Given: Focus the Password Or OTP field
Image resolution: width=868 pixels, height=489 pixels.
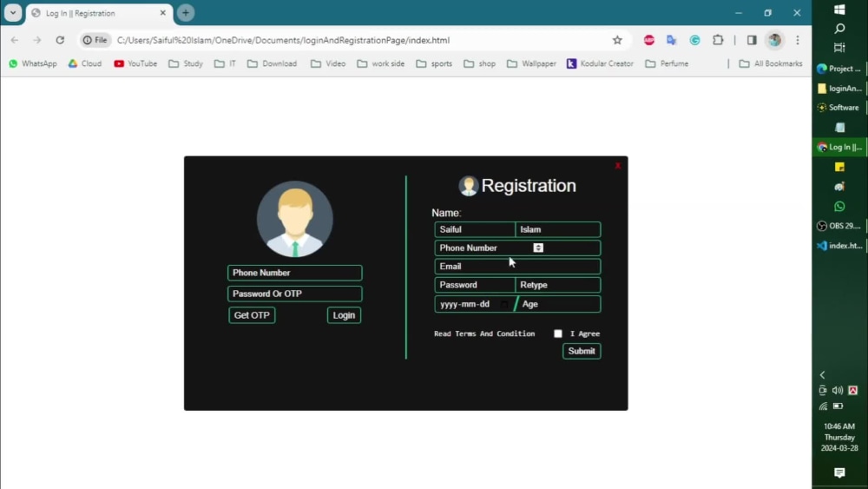Looking at the screenshot, I should [x=294, y=294].
